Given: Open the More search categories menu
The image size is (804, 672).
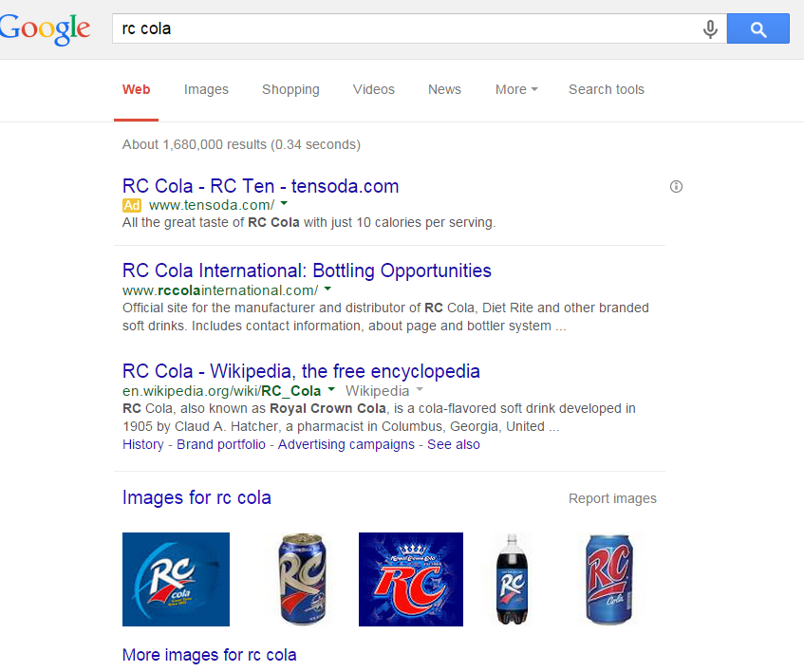Looking at the screenshot, I should tap(516, 89).
